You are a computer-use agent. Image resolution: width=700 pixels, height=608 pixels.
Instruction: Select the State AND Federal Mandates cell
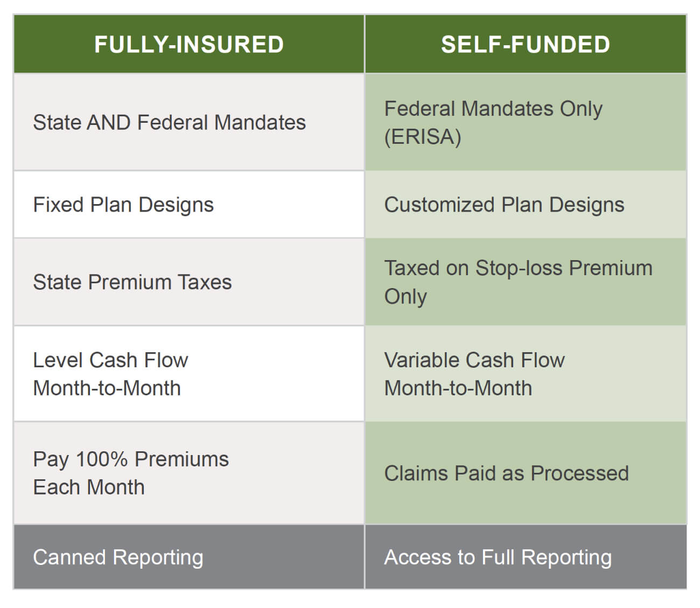[189, 122]
